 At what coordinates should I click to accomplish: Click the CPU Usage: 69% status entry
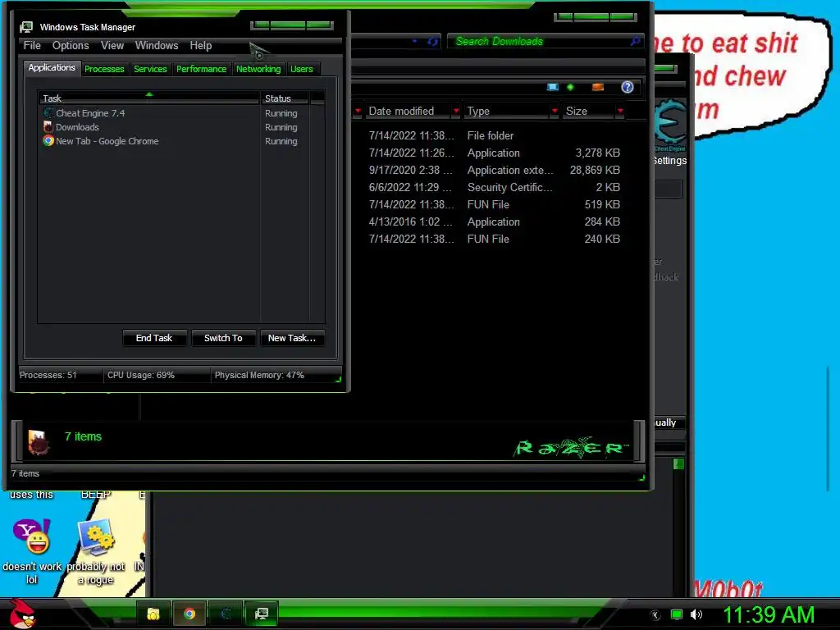(x=141, y=375)
